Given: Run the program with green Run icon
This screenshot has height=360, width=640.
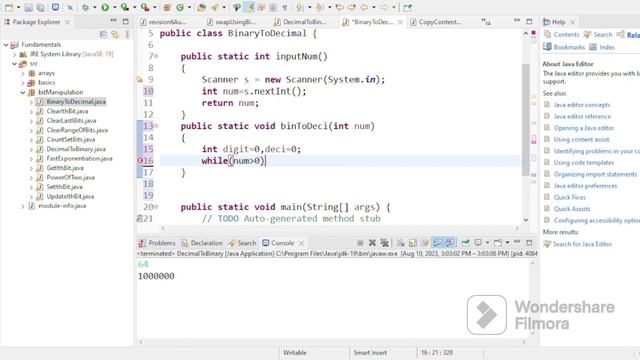Looking at the screenshot, I should (x=105, y=7).
